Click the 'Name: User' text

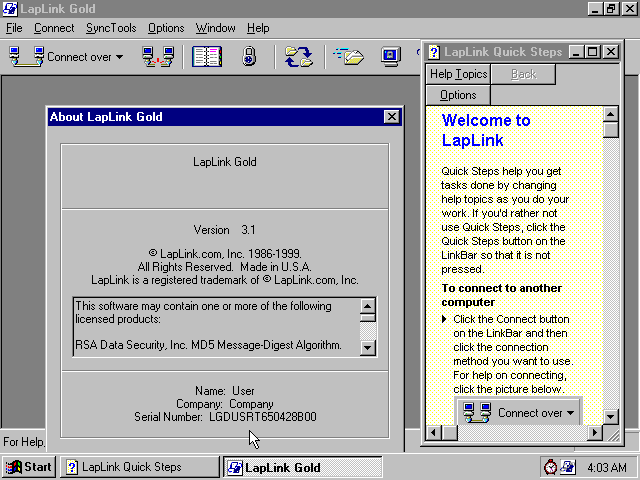click(224, 391)
